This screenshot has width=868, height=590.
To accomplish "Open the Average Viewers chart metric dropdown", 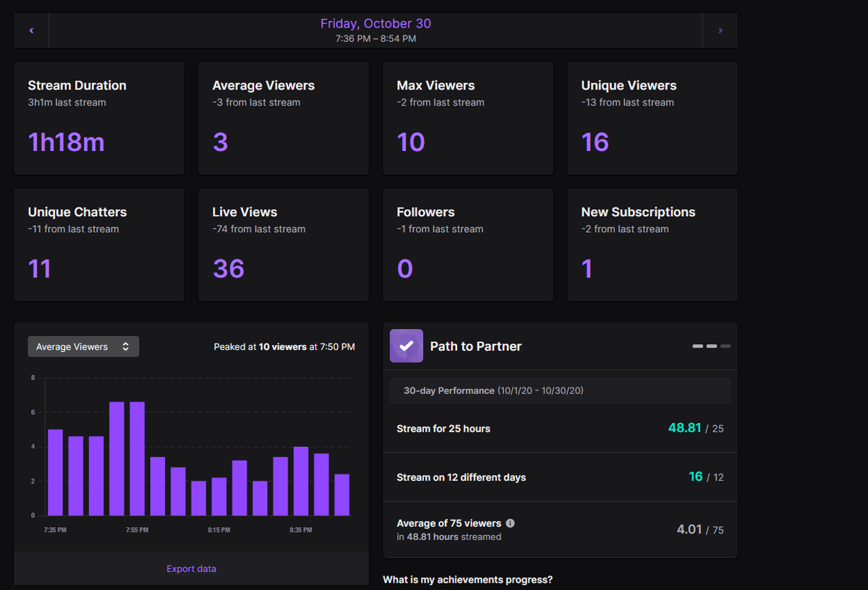I will 83,346.
